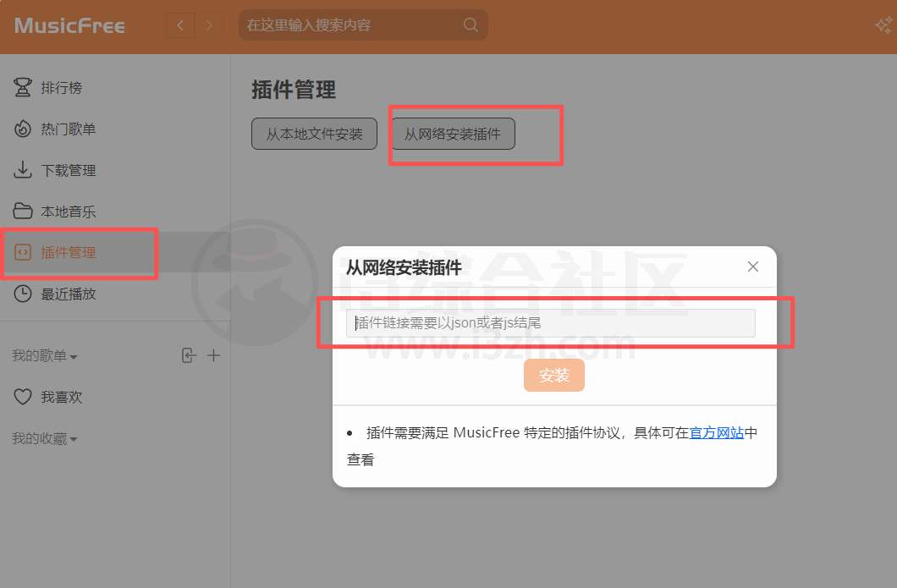897x588 pixels.
Task: Click the search magnifier icon
Action: [471, 25]
